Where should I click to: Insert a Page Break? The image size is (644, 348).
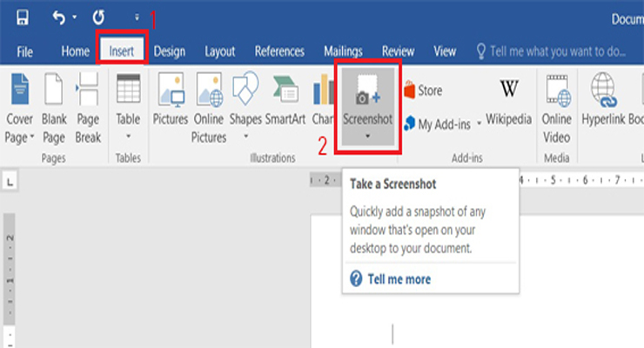(x=88, y=109)
